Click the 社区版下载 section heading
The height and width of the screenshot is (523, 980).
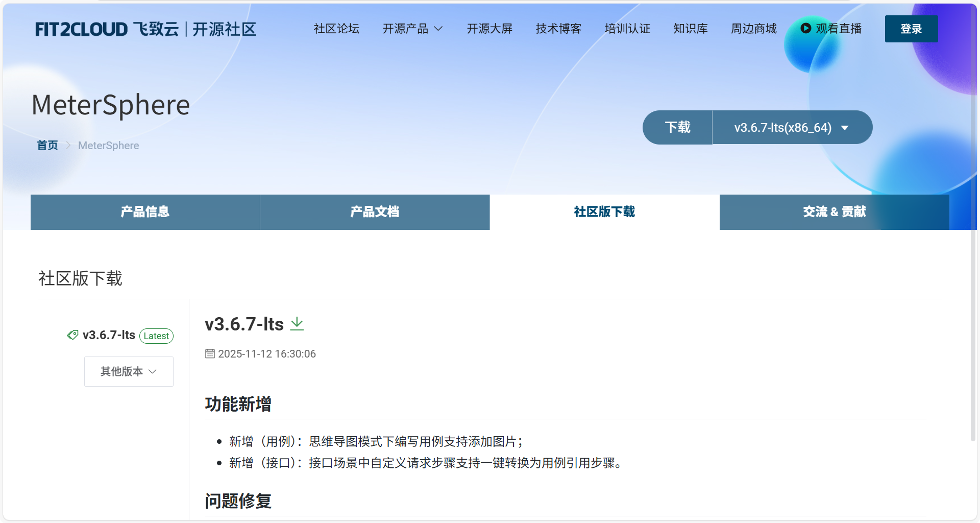[80, 278]
